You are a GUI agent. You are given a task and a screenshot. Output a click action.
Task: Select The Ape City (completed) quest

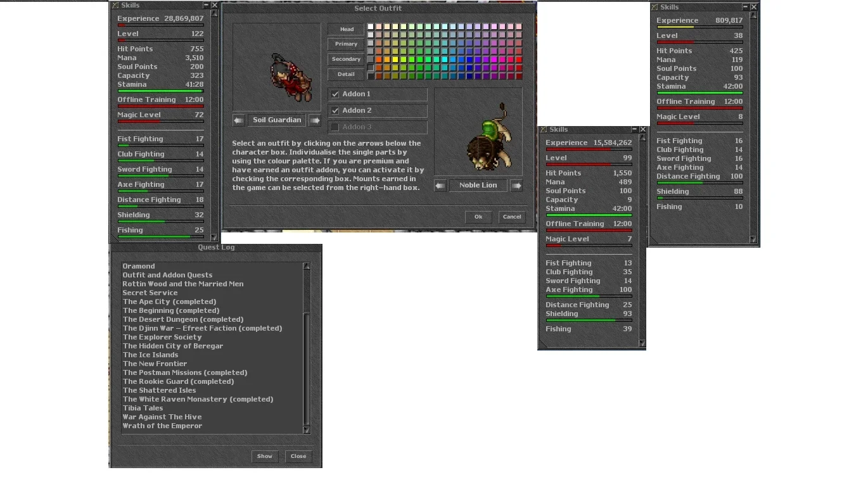click(x=170, y=302)
